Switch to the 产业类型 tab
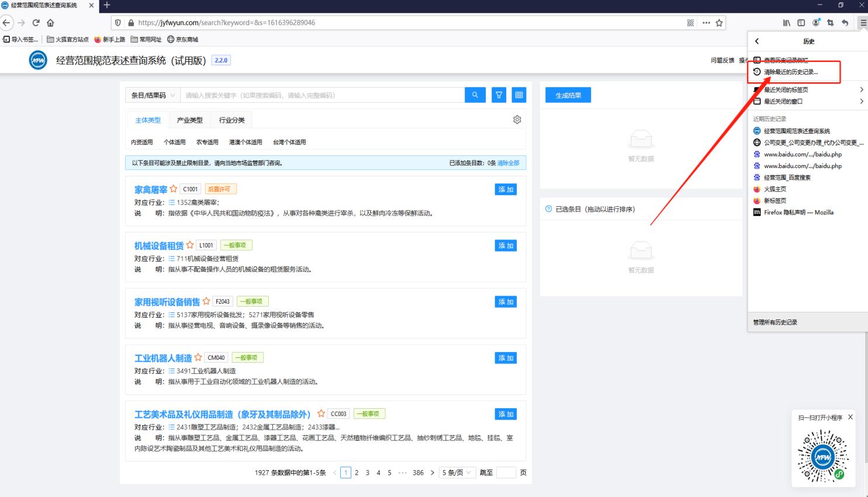868x497 pixels. coord(189,120)
